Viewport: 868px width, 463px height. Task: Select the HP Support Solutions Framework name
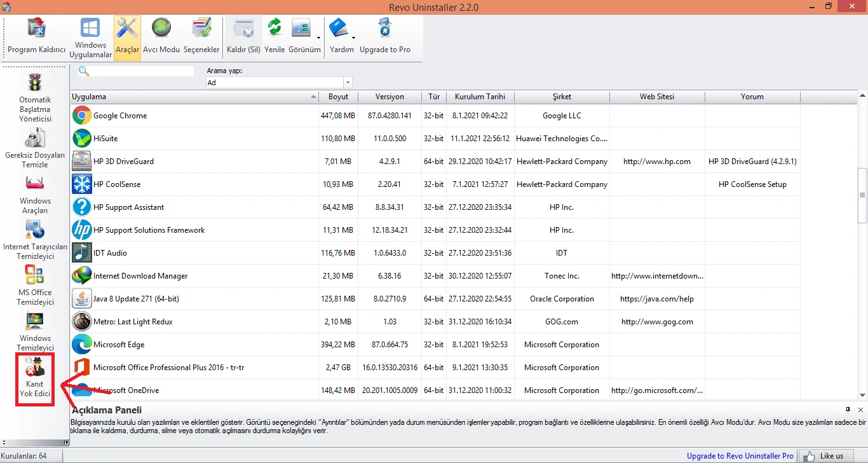tap(149, 230)
